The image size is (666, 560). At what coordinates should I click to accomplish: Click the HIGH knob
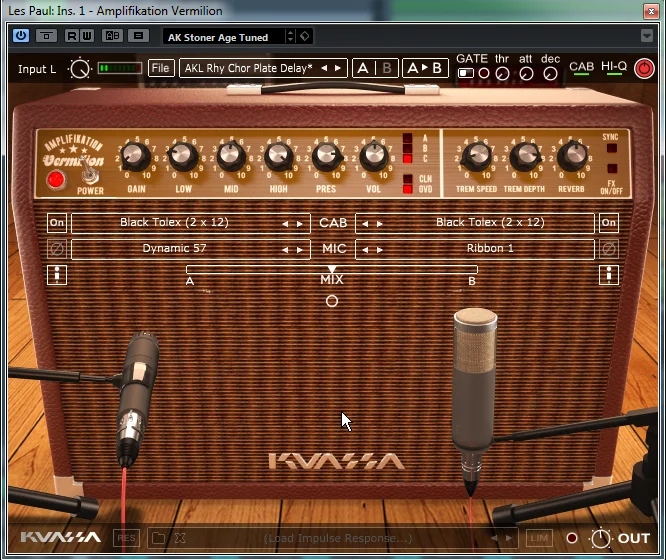point(278,157)
